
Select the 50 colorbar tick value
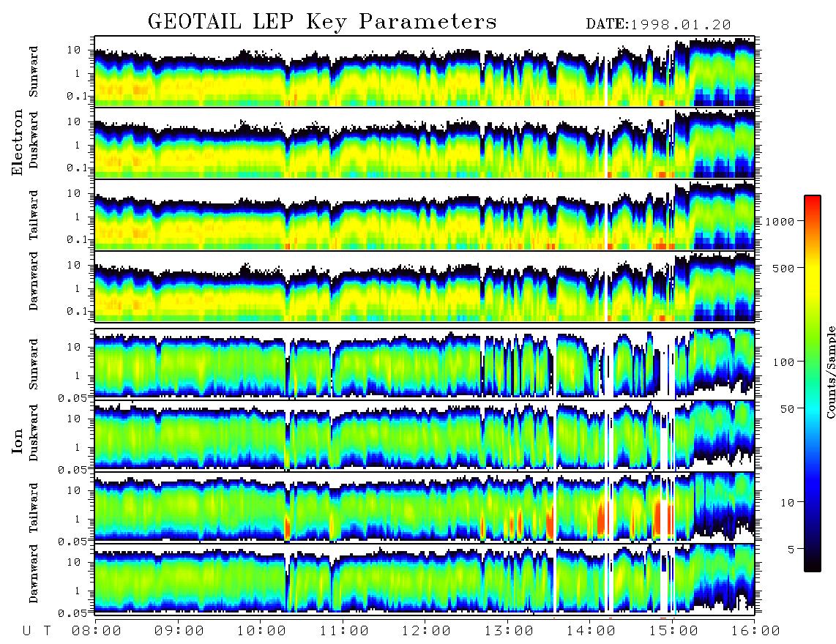tap(787, 409)
